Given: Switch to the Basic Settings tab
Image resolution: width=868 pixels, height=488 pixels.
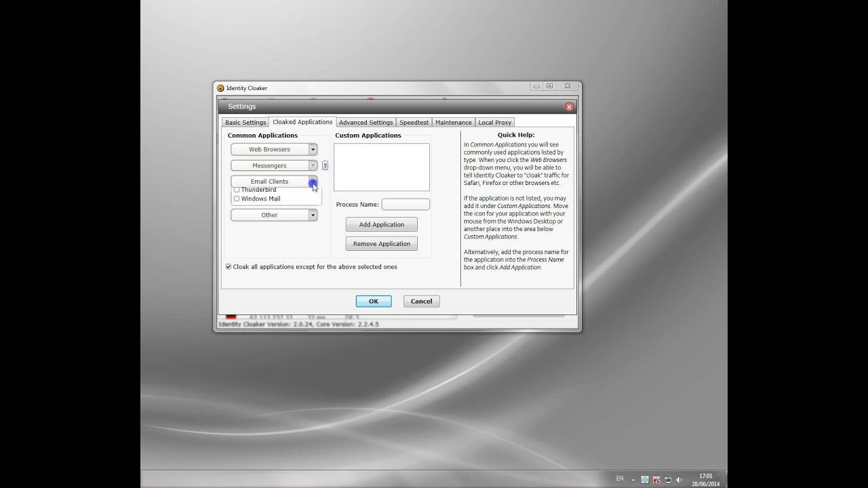Looking at the screenshot, I should pyautogui.click(x=245, y=123).
